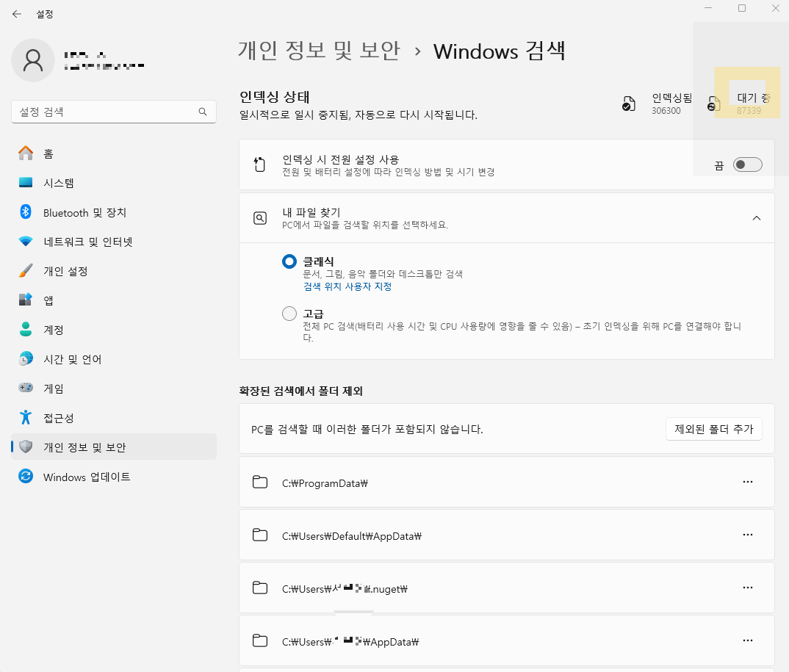Open more options for the last AppData folder
The height and width of the screenshot is (672, 789).
coord(748,640)
